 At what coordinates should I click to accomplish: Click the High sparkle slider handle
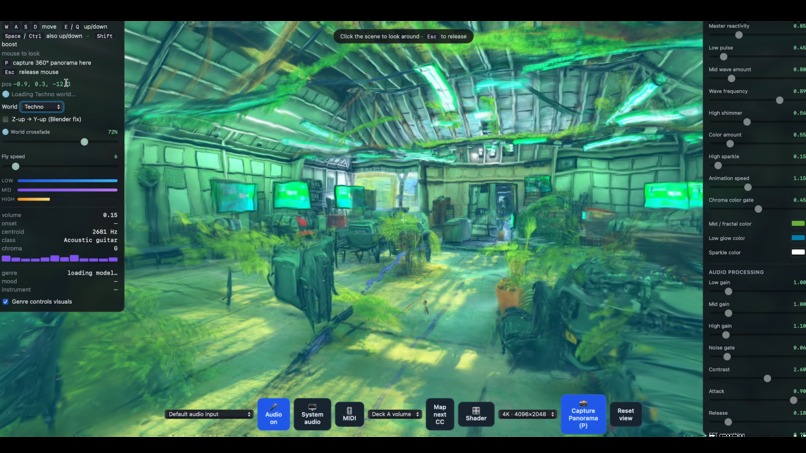tap(718, 166)
